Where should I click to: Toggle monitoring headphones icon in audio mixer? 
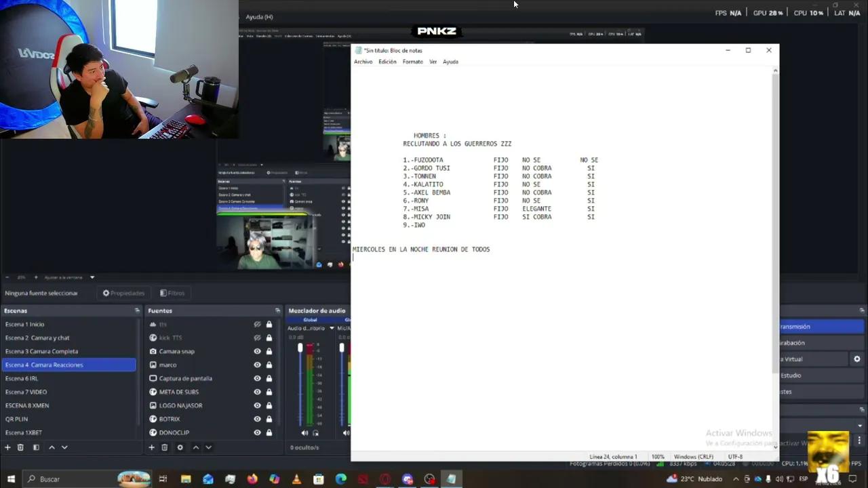(x=316, y=432)
